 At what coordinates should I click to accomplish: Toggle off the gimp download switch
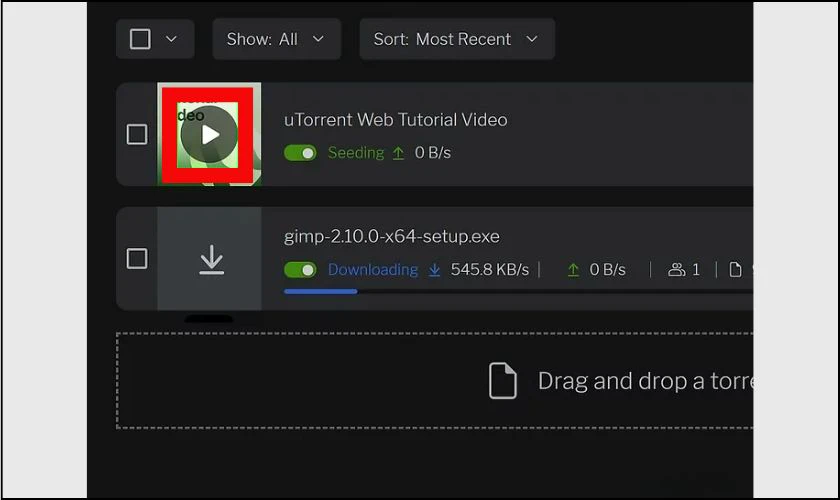point(301,270)
